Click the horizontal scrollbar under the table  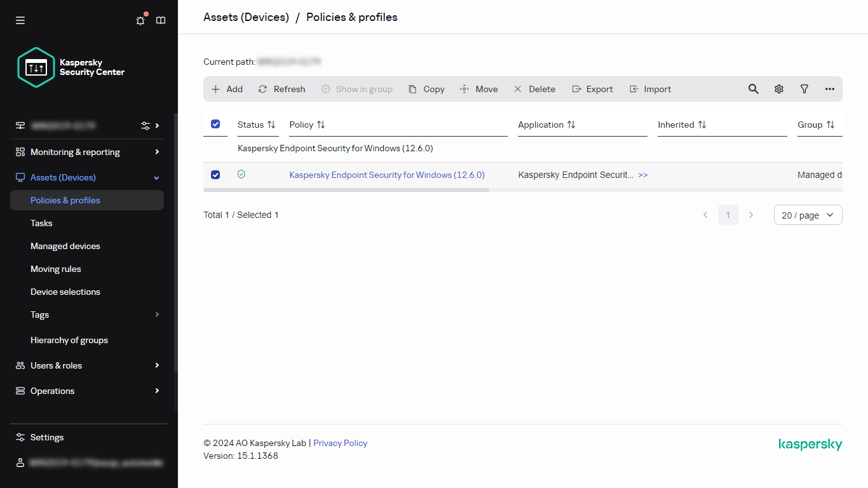point(346,190)
